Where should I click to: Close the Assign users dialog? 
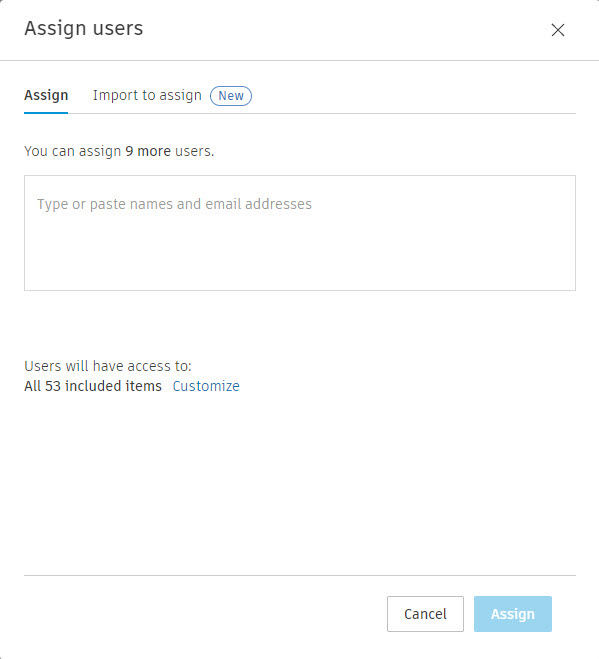click(557, 30)
